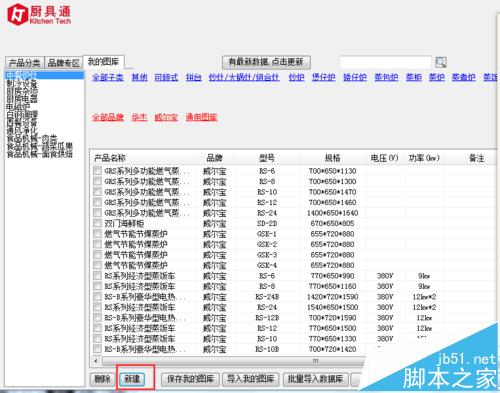The height and width of the screenshot is (393, 500).
Task: Open the 可移式 subcategory link
Action: tap(166, 77)
